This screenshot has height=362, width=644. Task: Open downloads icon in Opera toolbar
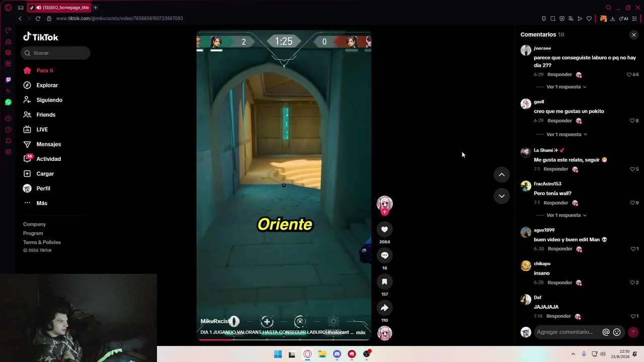[x=612, y=19]
